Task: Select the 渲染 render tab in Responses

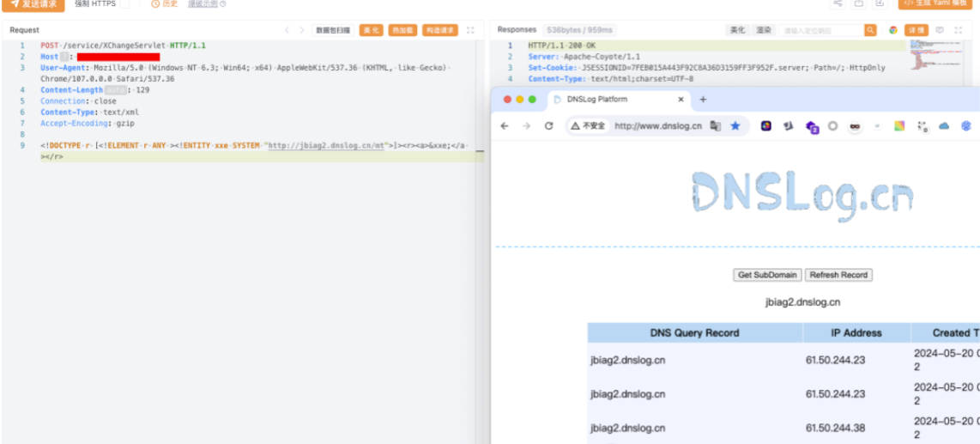Action: click(763, 30)
